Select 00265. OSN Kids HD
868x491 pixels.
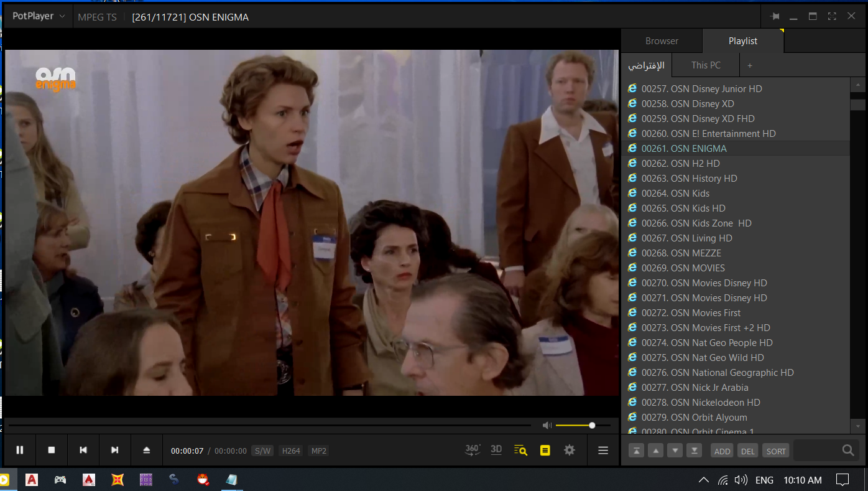tap(736, 208)
